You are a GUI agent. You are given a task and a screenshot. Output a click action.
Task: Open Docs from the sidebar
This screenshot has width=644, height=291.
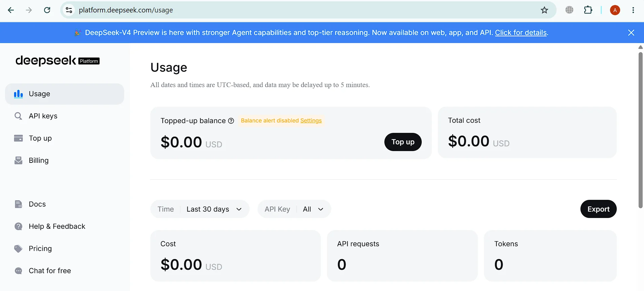point(65,204)
